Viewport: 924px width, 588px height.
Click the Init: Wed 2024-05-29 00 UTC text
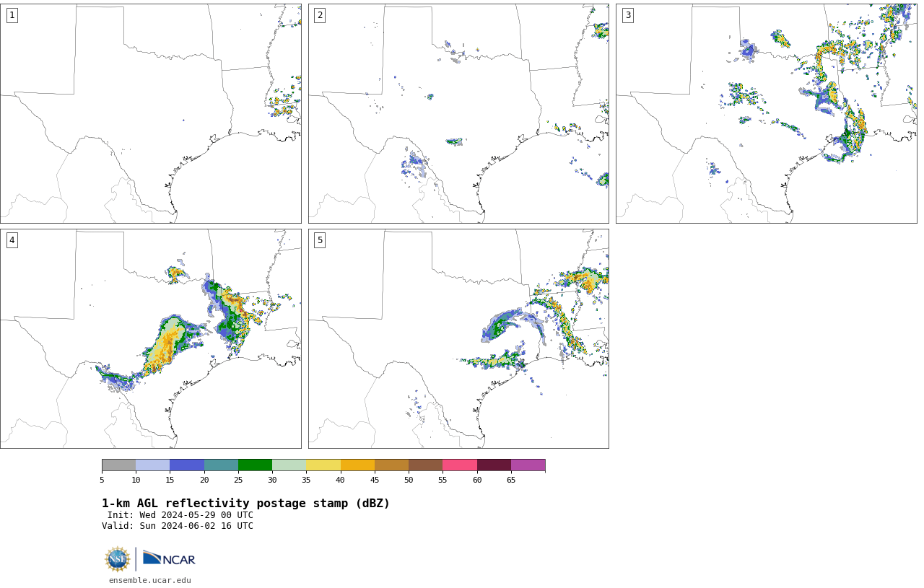click(180, 515)
